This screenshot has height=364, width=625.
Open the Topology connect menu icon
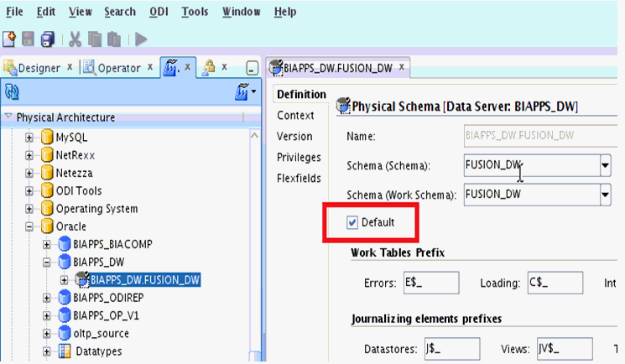[x=245, y=91]
